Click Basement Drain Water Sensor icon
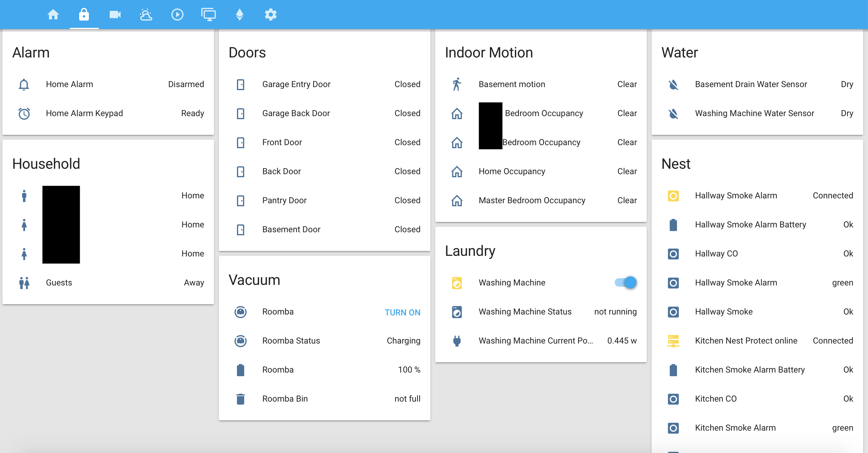Image resolution: width=868 pixels, height=453 pixels. coord(673,84)
